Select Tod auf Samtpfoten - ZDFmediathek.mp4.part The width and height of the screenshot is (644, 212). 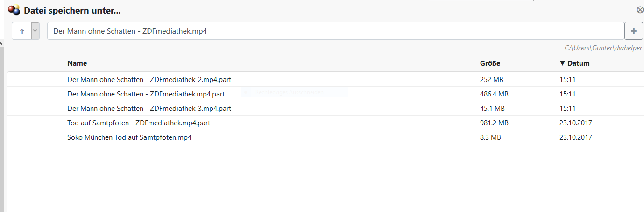[138, 123]
